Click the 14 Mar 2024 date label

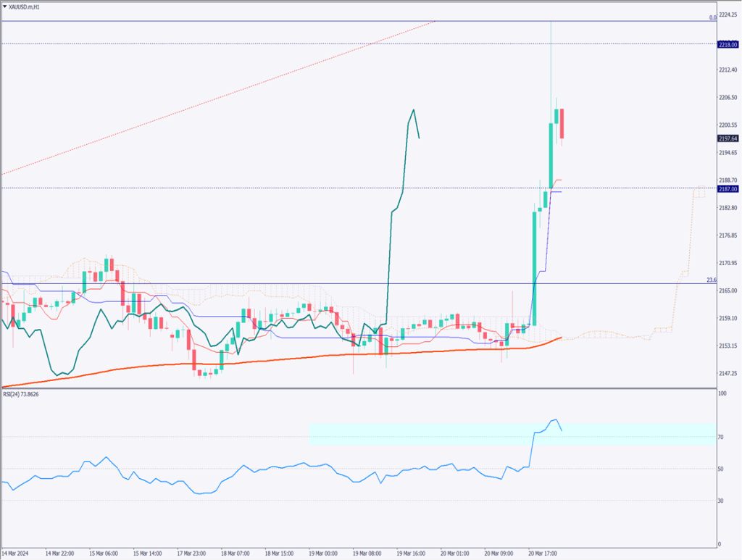pos(17,551)
